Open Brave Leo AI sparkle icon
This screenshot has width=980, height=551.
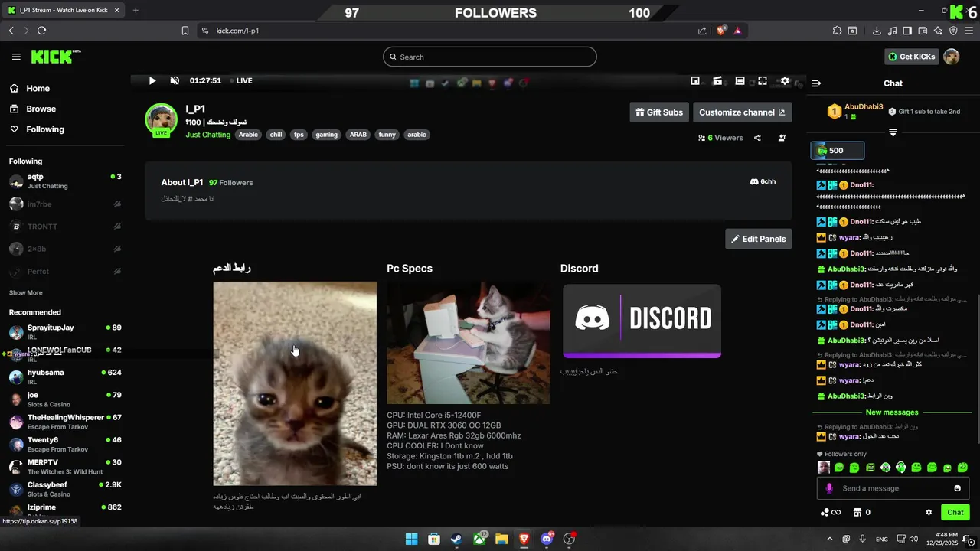click(938, 31)
